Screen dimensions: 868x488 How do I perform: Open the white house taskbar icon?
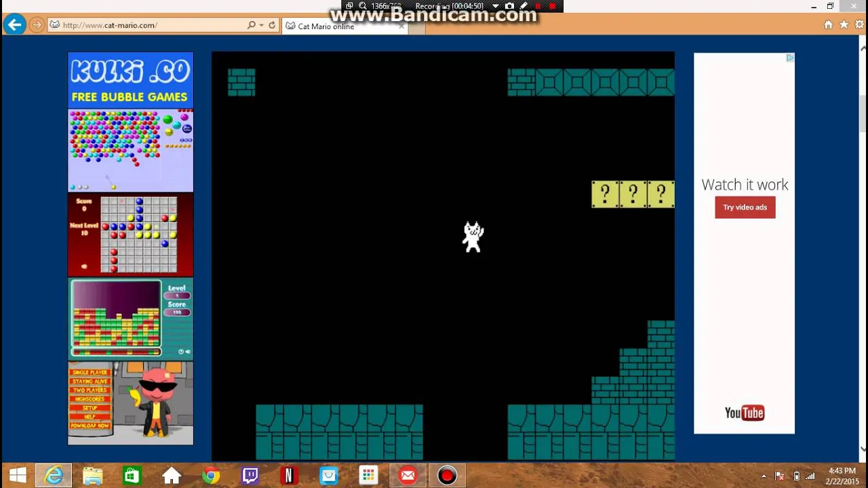pos(172,476)
